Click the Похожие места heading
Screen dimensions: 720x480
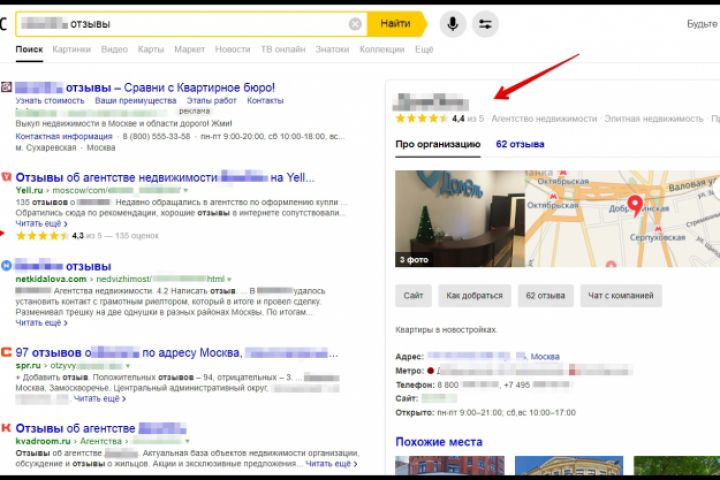(439, 442)
